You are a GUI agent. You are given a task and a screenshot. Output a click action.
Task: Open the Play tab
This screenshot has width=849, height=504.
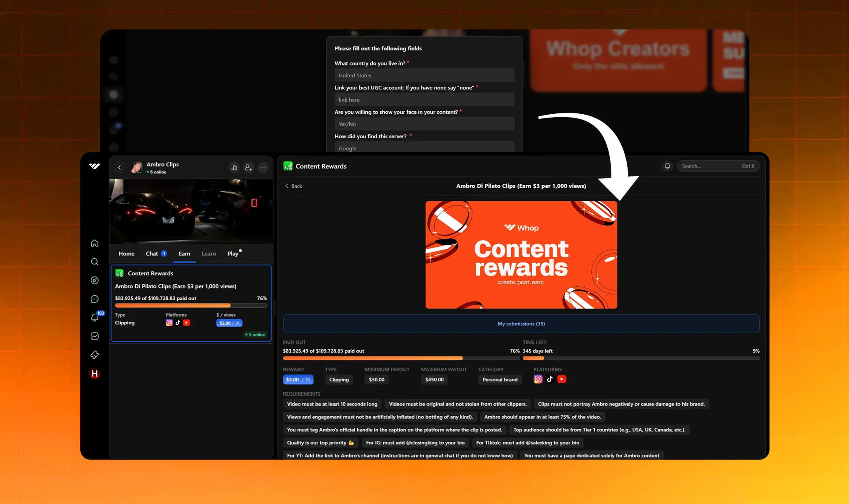(234, 253)
